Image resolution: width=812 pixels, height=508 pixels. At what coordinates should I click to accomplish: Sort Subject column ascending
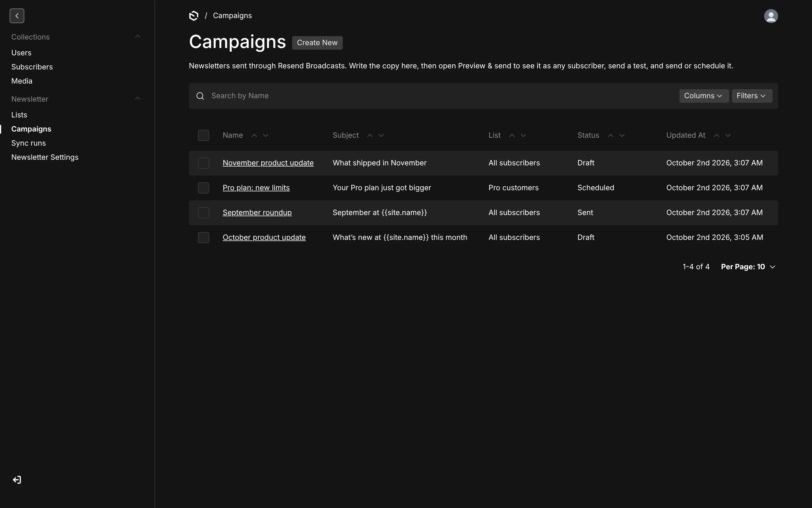click(370, 135)
